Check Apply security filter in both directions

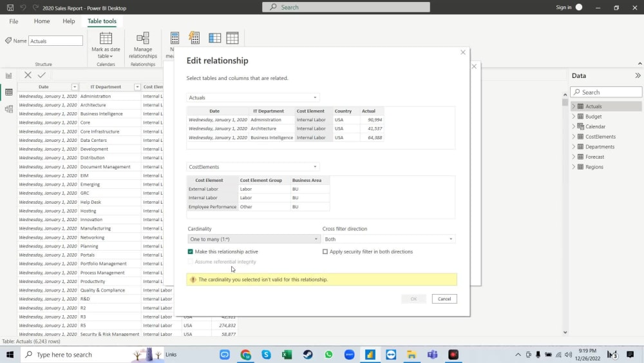click(325, 251)
